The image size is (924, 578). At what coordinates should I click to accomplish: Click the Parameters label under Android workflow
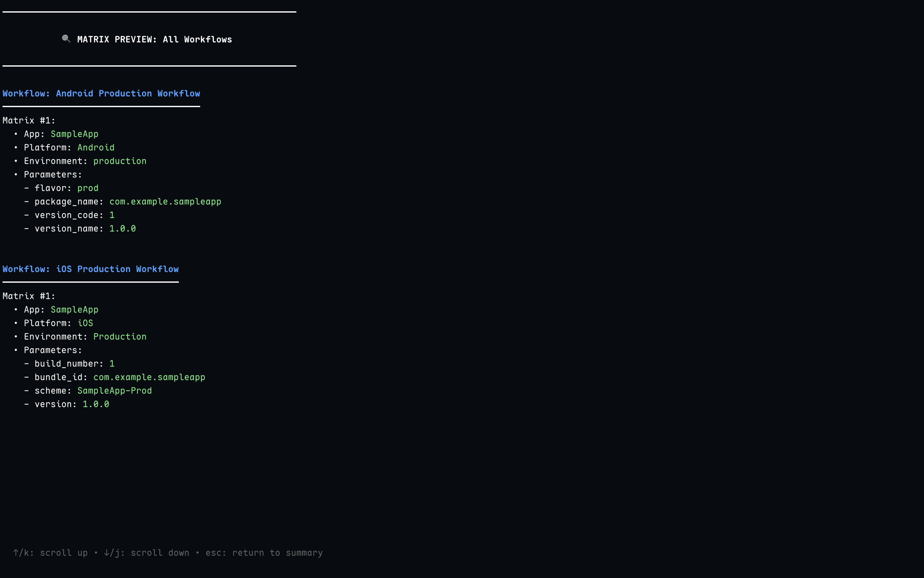pyautogui.click(x=53, y=175)
